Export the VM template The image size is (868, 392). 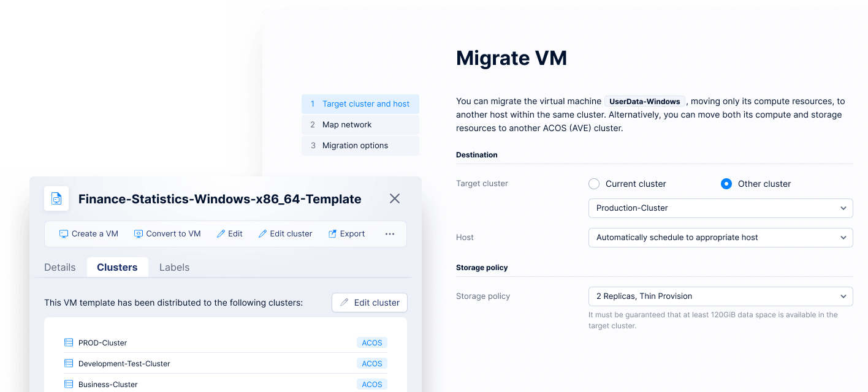click(x=346, y=234)
